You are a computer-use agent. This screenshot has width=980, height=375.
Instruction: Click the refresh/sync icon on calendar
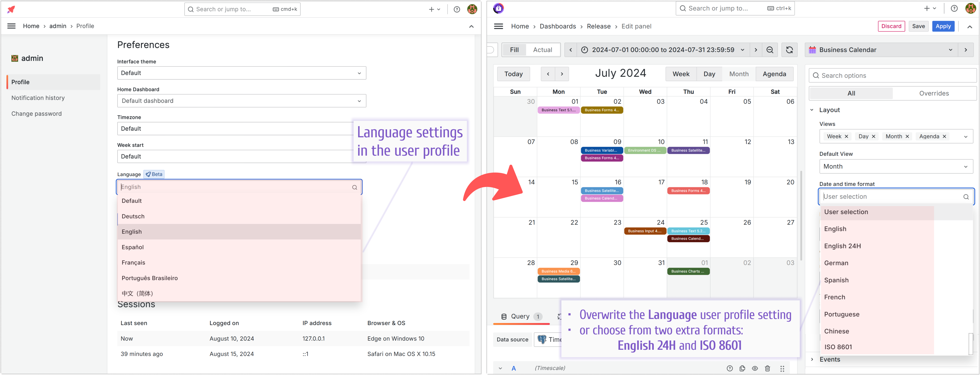(789, 49)
